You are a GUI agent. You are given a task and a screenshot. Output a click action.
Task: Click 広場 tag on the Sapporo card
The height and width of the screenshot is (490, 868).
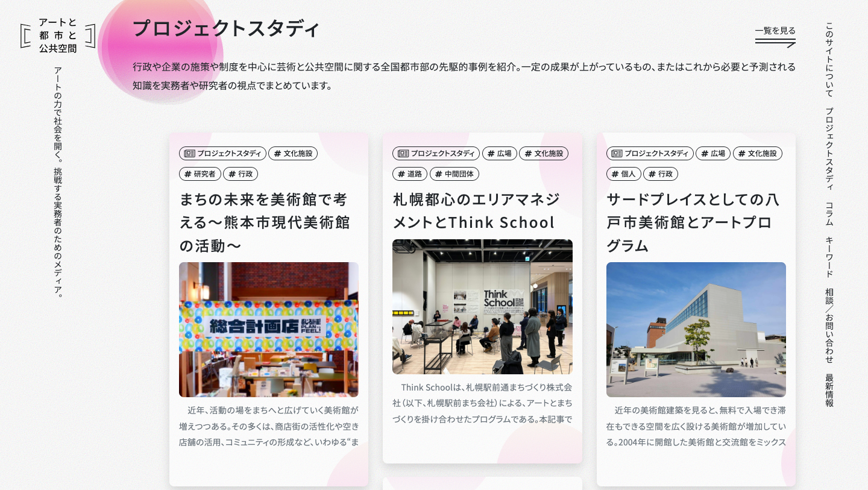click(499, 154)
